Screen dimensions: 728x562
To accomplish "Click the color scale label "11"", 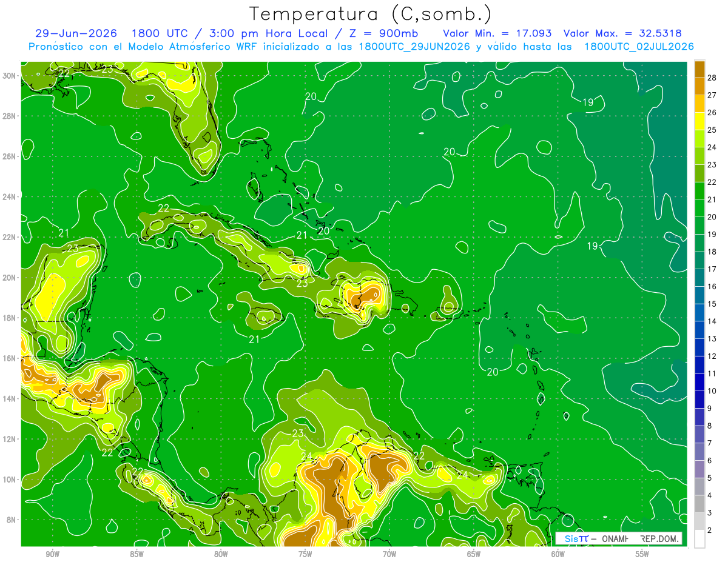I will (x=712, y=373).
